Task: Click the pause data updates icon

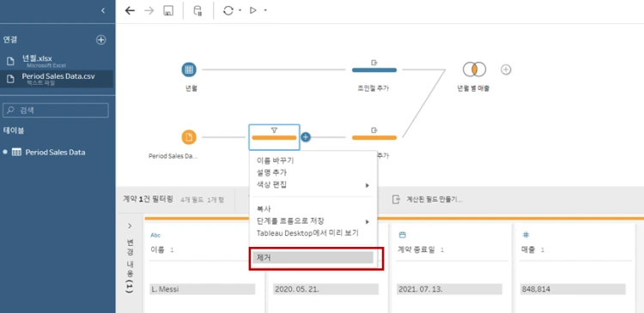Action: [x=198, y=10]
